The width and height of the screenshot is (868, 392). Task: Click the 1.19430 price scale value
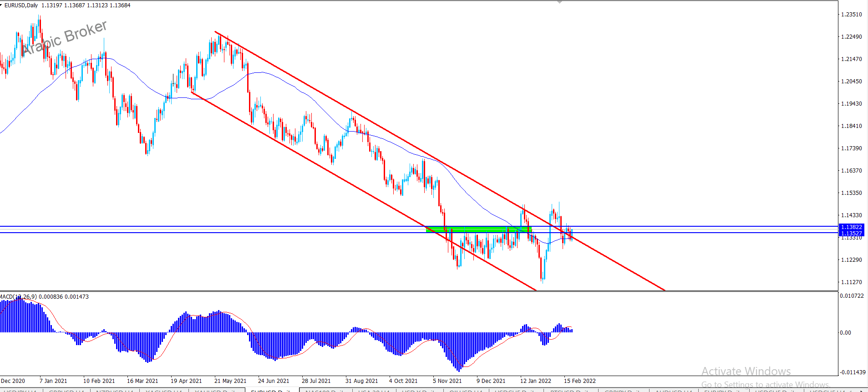point(851,104)
